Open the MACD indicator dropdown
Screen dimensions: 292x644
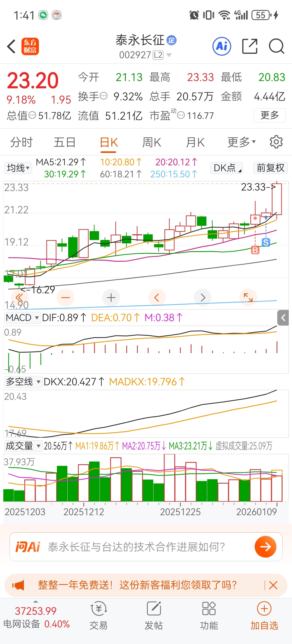[23, 318]
